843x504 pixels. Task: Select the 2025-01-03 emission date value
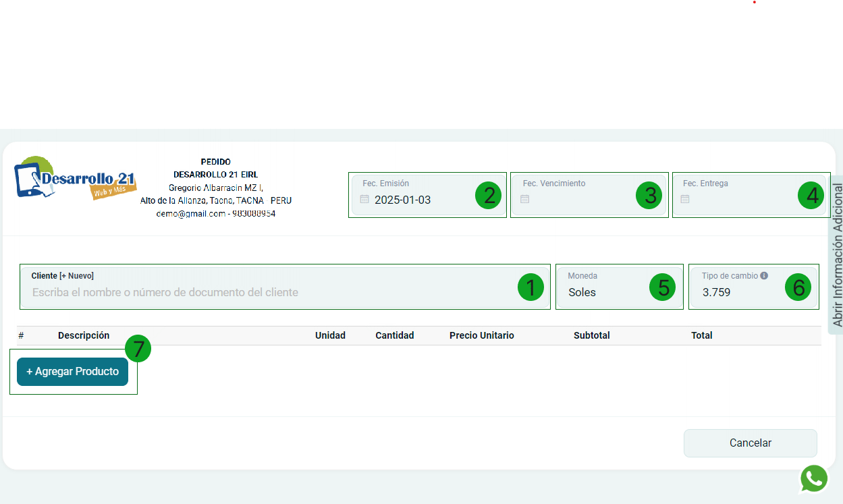[403, 200]
